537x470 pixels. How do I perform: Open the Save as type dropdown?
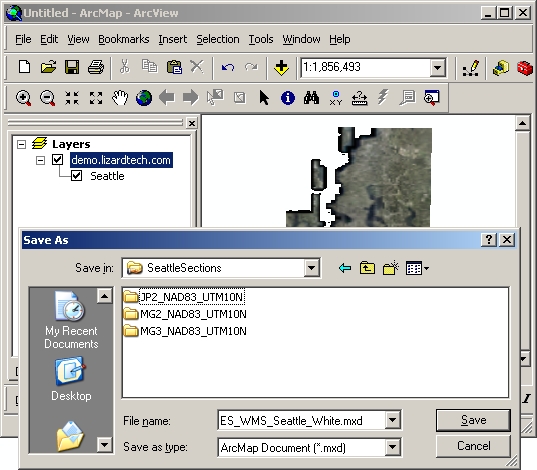tap(392, 447)
